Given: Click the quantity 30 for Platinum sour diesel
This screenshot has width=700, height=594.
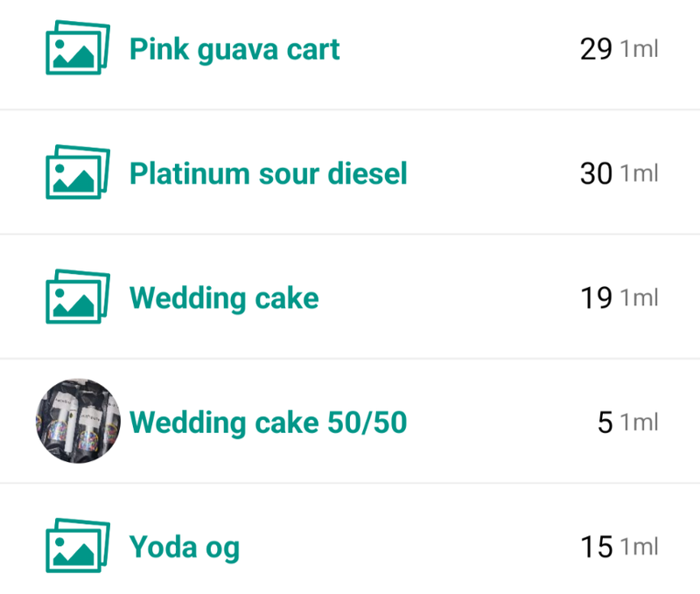Looking at the screenshot, I should point(596,173).
